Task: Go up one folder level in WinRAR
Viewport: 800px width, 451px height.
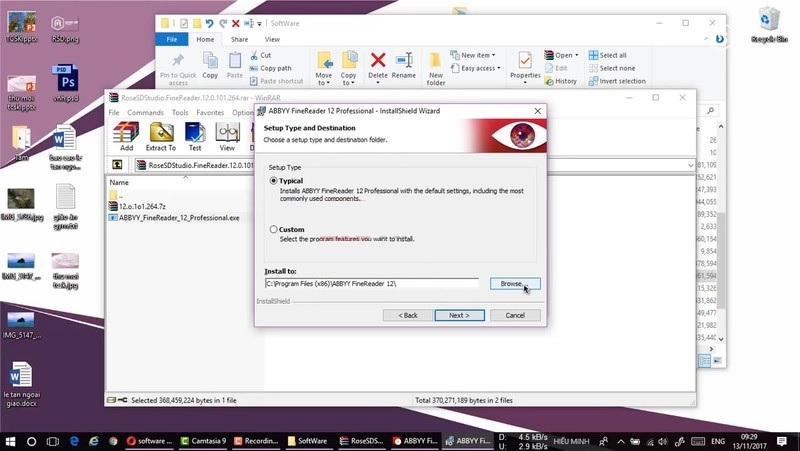Action: point(118,165)
